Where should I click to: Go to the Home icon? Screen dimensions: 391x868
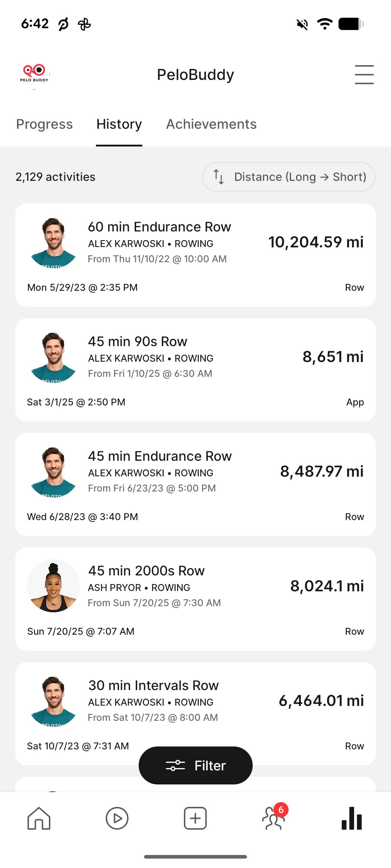39,818
